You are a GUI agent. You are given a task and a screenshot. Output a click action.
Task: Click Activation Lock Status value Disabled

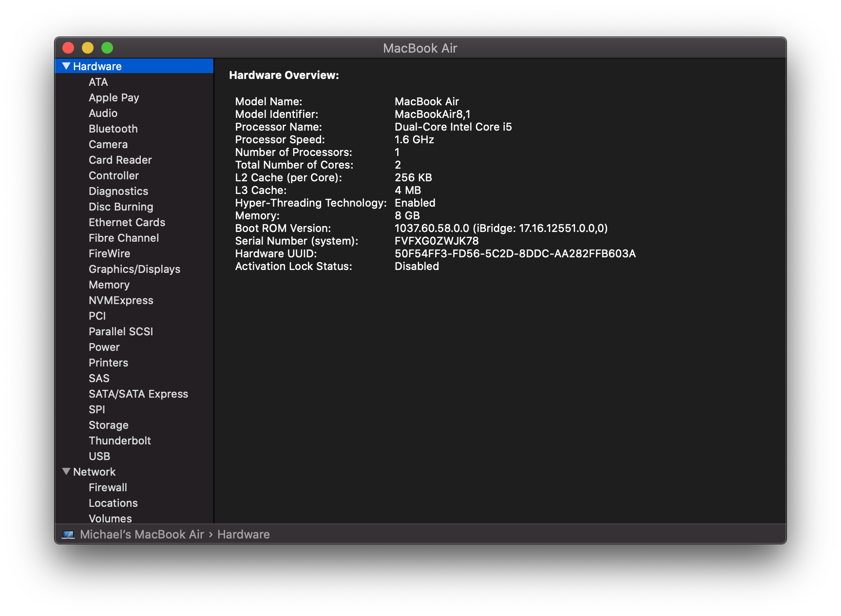coord(417,266)
